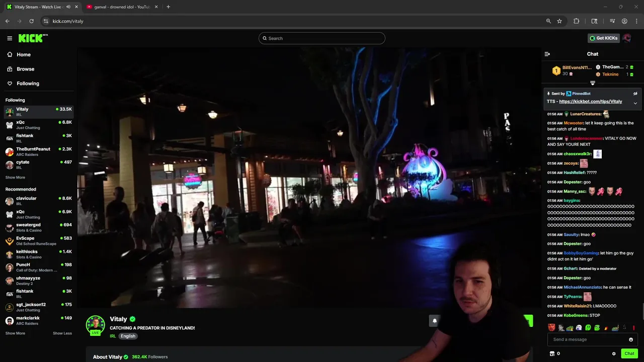Toggle notification bell for Vitaly

pyautogui.click(x=435, y=321)
